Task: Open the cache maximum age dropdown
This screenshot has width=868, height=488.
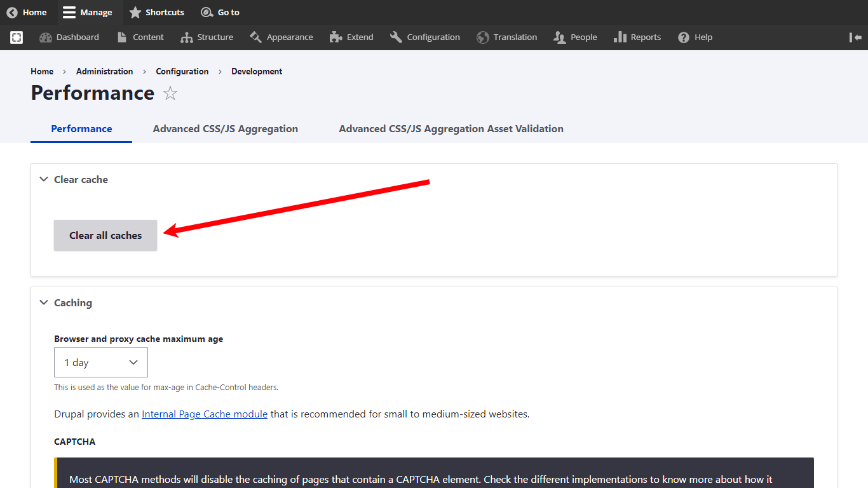Action: pyautogui.click(x=101, y=362)
